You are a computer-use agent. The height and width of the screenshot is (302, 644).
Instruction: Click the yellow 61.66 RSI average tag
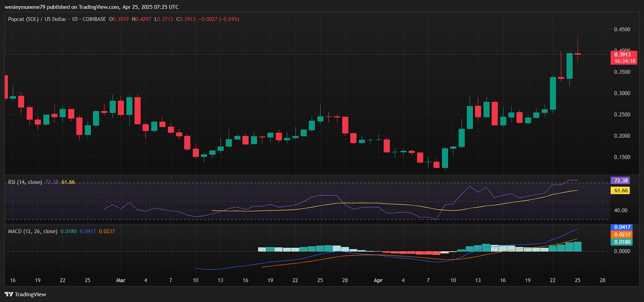point(620,190)
